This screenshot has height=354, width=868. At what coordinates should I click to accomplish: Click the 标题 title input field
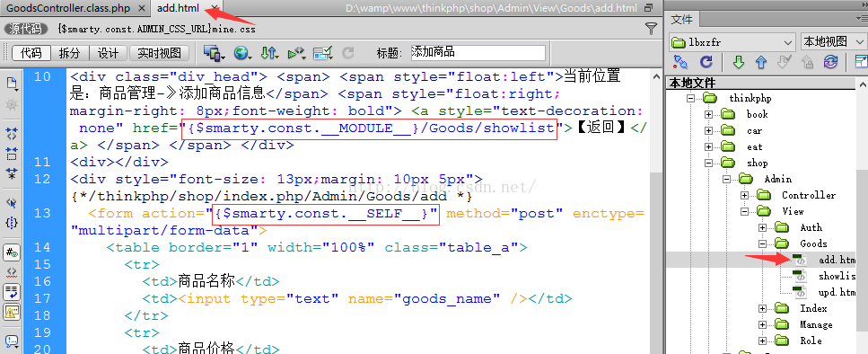[478, 53]
